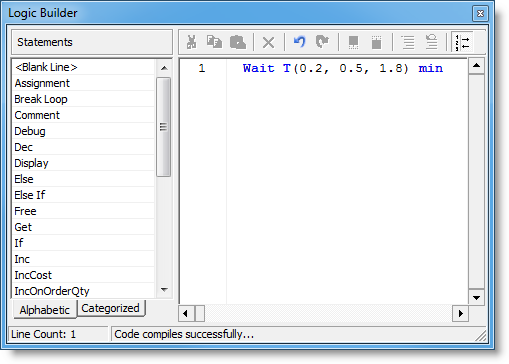Screen dimensions: 509x364
Task: Switch to the Alphabetic tab
Action: coord(44,310)
